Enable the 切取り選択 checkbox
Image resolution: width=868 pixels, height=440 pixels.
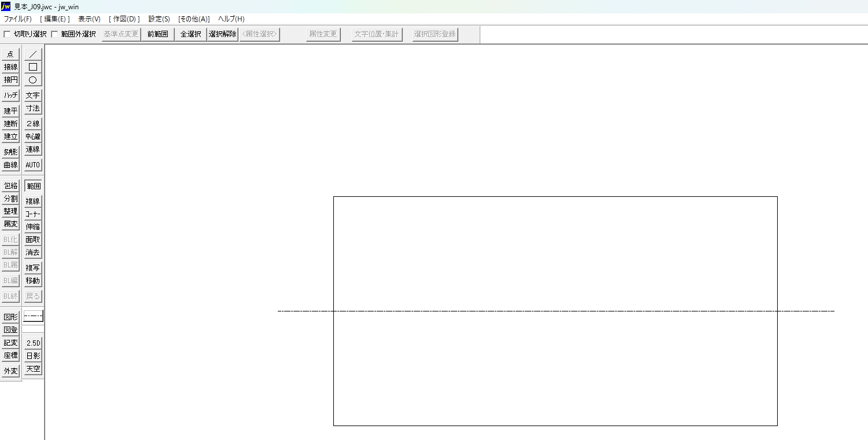click(7, 34)
